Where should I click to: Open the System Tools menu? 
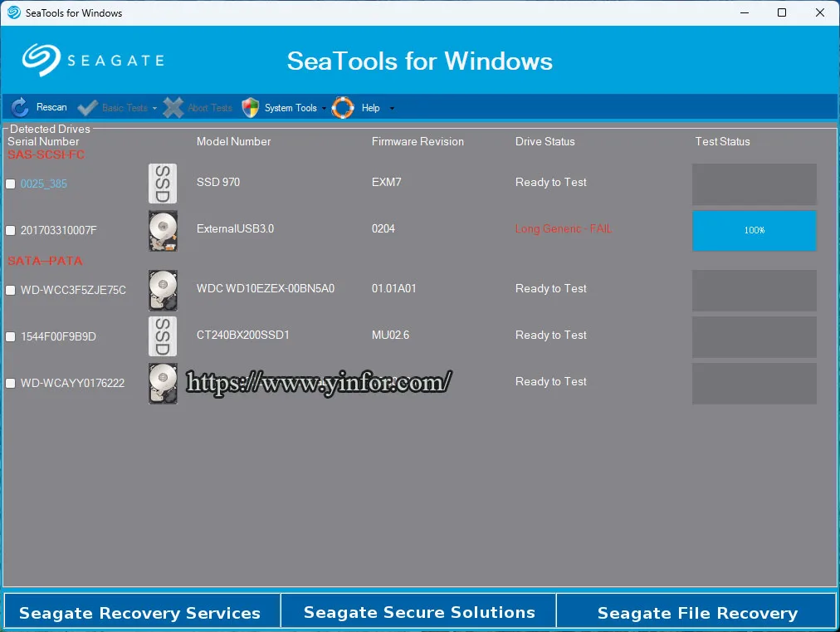point(291,108)
